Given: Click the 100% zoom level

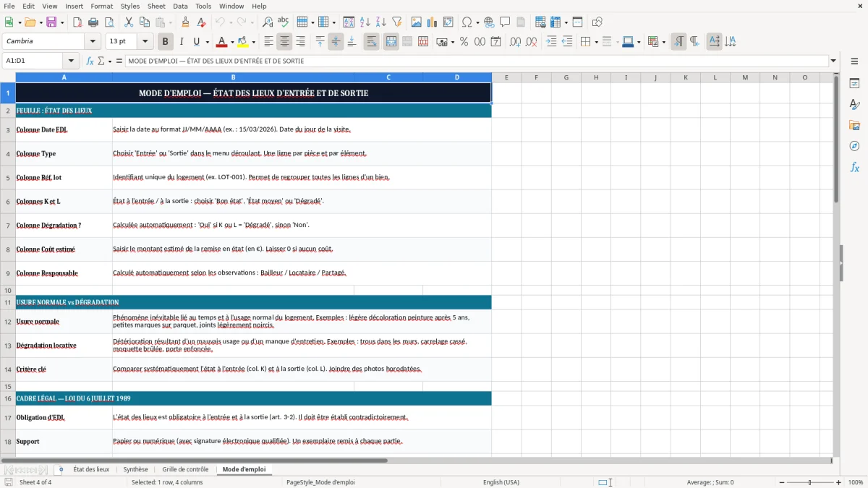Looking at the screenshot, I should [855, 482].
